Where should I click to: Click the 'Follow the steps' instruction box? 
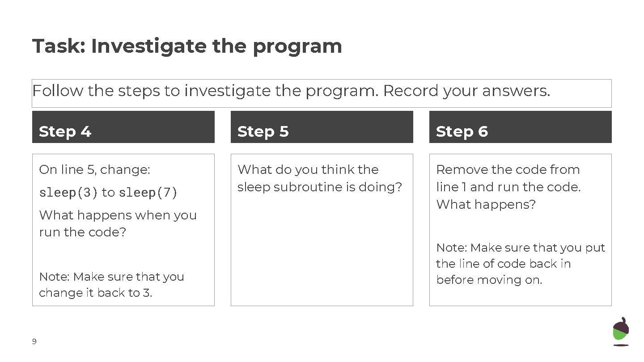click(x=322, y=93)
